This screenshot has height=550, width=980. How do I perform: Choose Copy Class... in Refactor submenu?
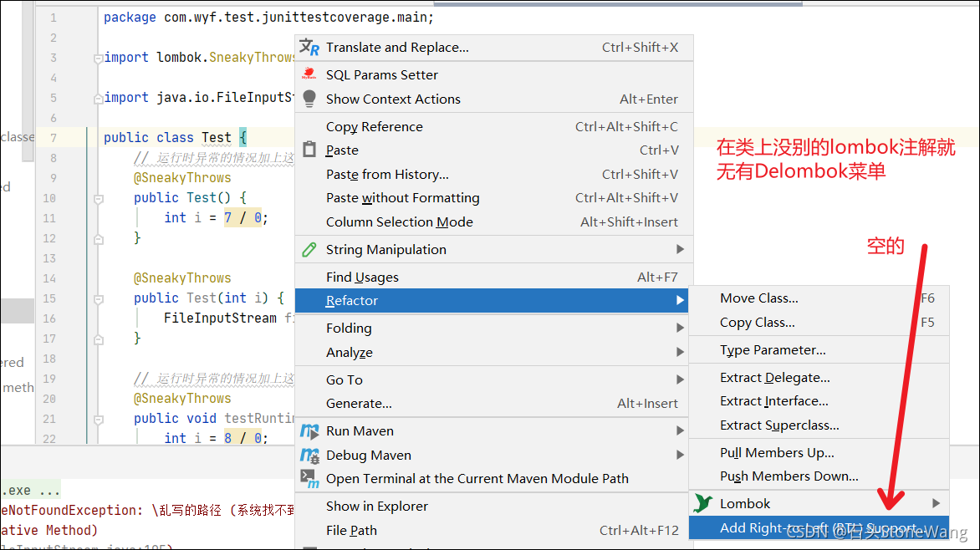pos(819,323)
